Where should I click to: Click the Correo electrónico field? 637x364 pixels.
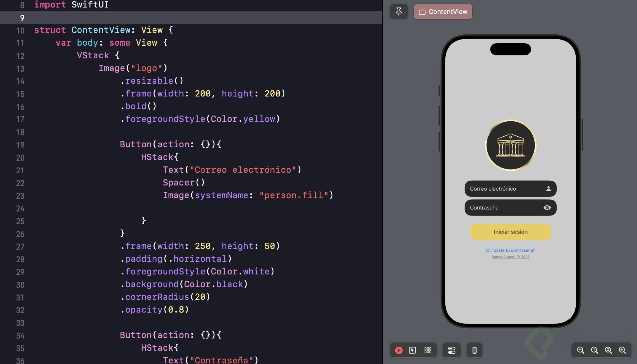503,189
